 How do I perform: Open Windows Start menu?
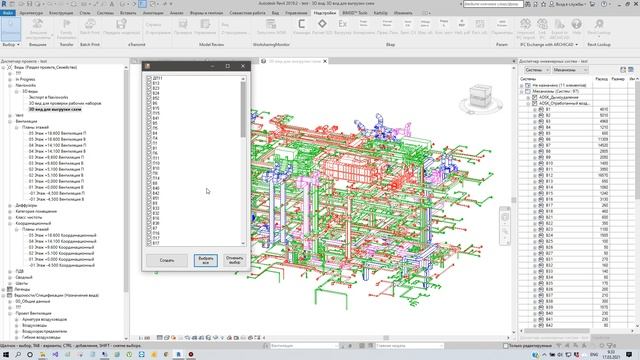[x=6, y=354]
